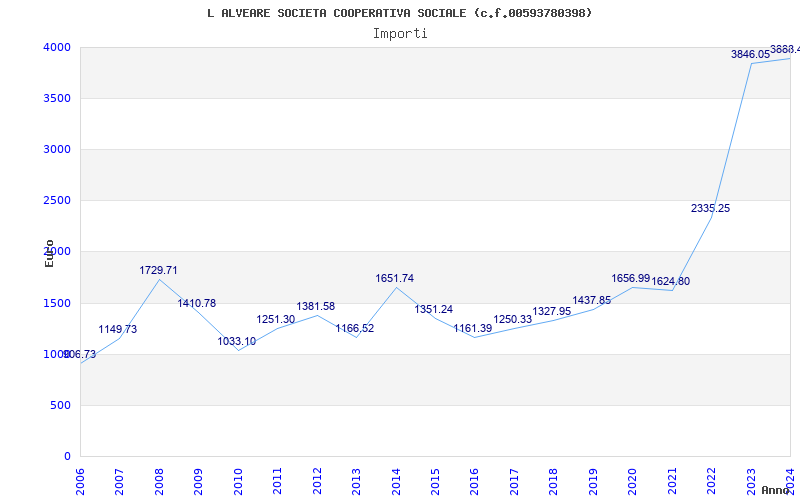Click the 1651.74 data label
The width and height of the screenshot is (800, 500).
coord(395,279)
